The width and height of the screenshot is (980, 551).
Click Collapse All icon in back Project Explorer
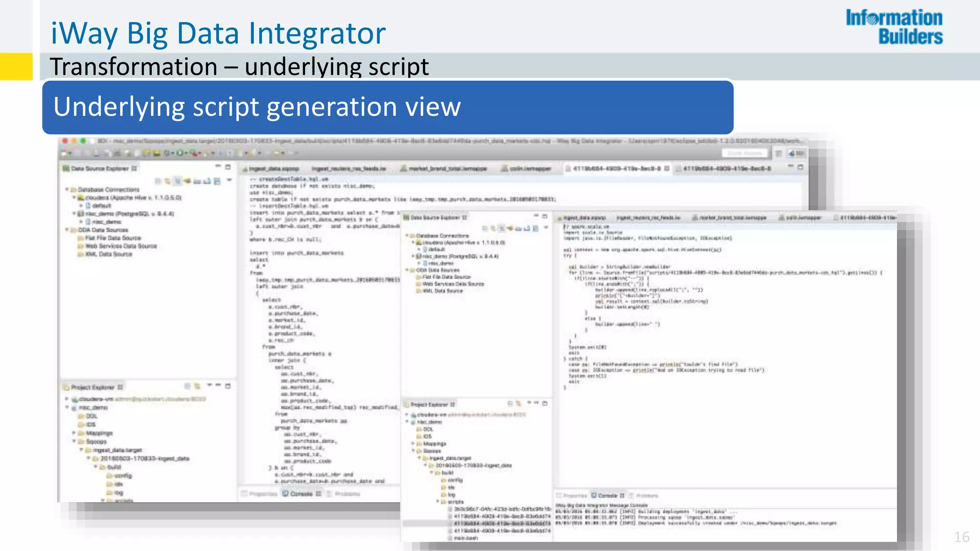[188, 386]
